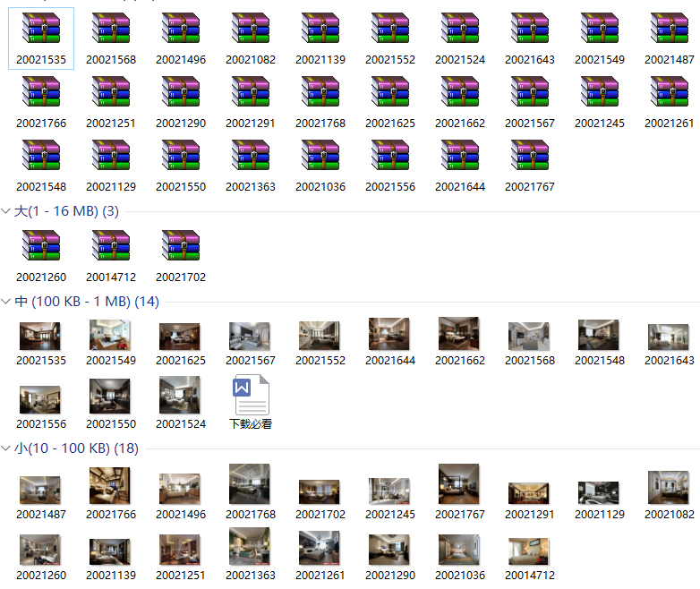Select the 20021363 RAR archive
The image size is (700, 589).
(x=251, y=155)
